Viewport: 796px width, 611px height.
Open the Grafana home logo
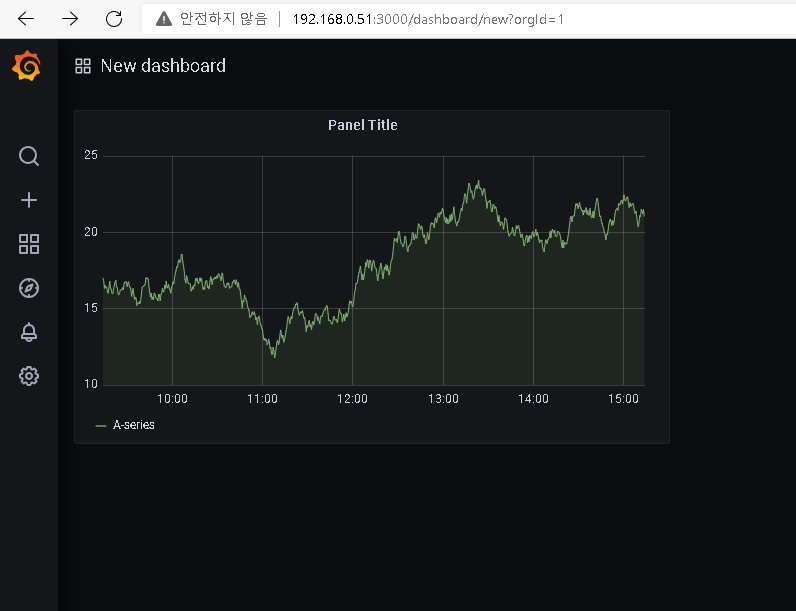tap(26, 65)
